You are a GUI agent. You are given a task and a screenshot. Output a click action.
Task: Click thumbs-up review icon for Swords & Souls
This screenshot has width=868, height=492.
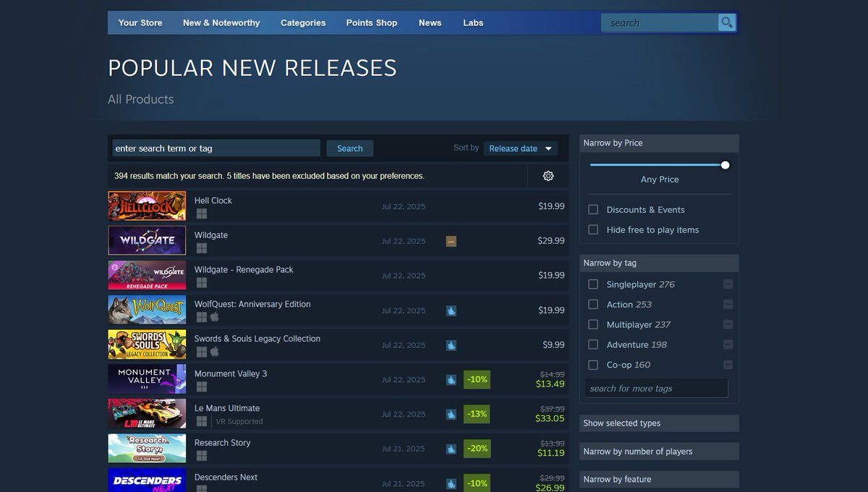(451, 345)
